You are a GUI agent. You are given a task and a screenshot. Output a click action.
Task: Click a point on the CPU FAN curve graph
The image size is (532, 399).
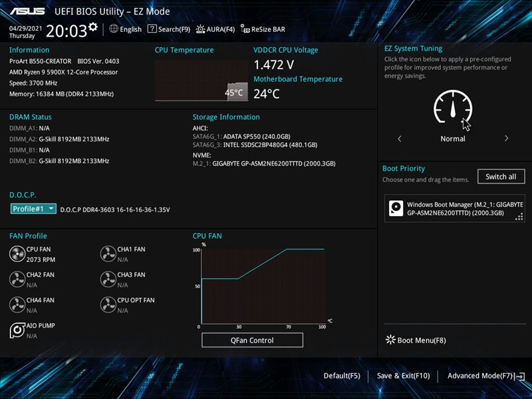(x=262, y=286)
